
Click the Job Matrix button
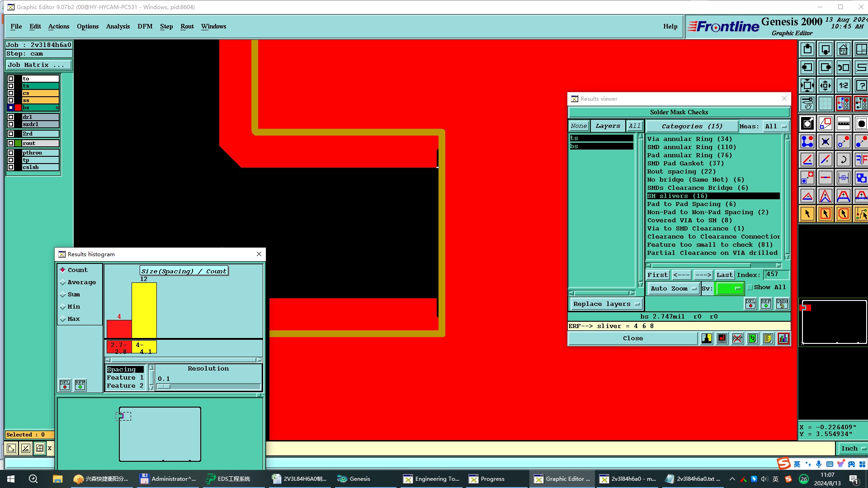pos(38,65)
